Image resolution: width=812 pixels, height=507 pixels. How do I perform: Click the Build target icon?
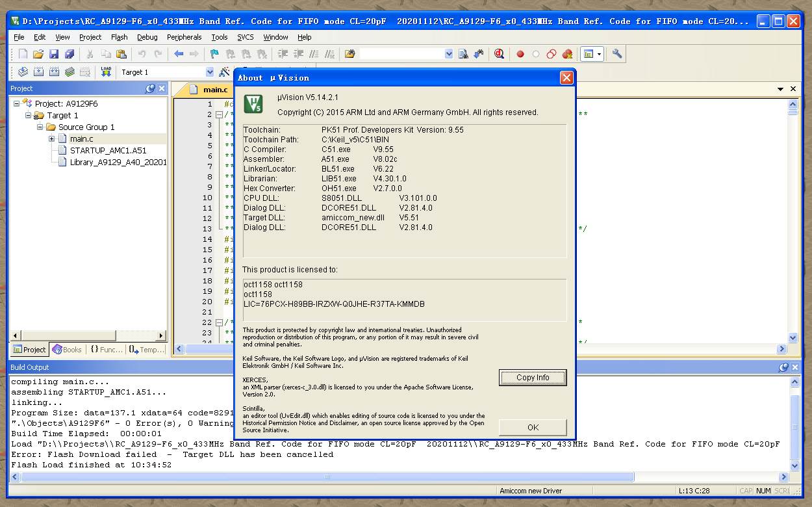point(38,72)
